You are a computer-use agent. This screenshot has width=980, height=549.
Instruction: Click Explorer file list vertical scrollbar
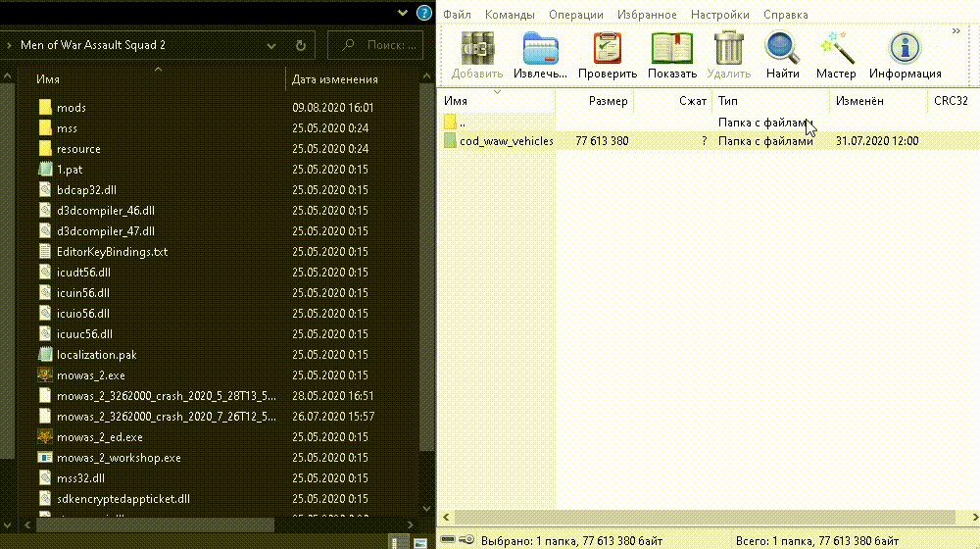pos(427,269)
